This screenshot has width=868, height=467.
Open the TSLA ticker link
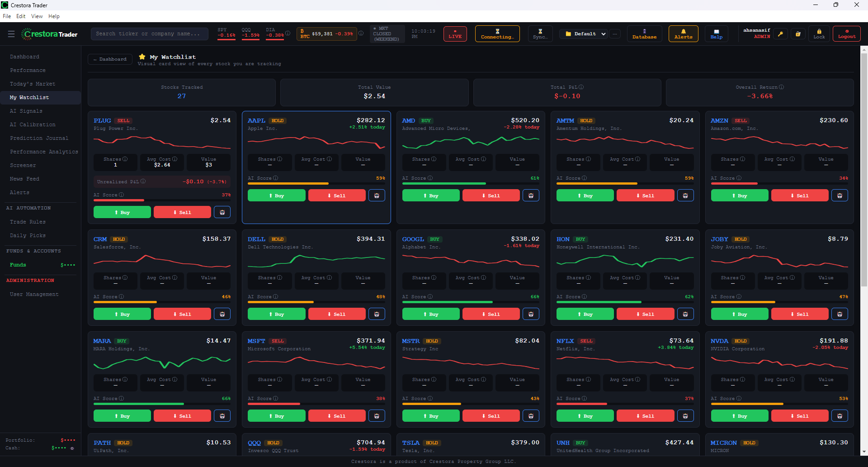tap(410, 443)
